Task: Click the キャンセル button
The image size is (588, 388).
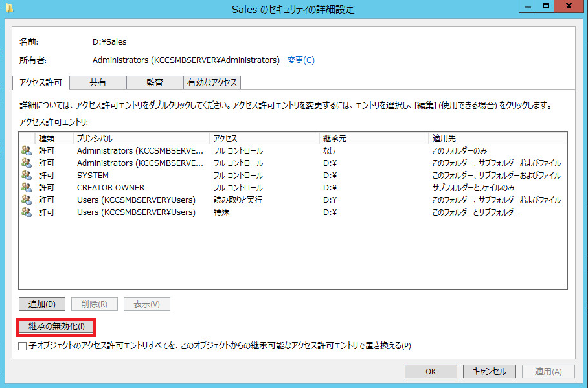Action: (489, 371)
